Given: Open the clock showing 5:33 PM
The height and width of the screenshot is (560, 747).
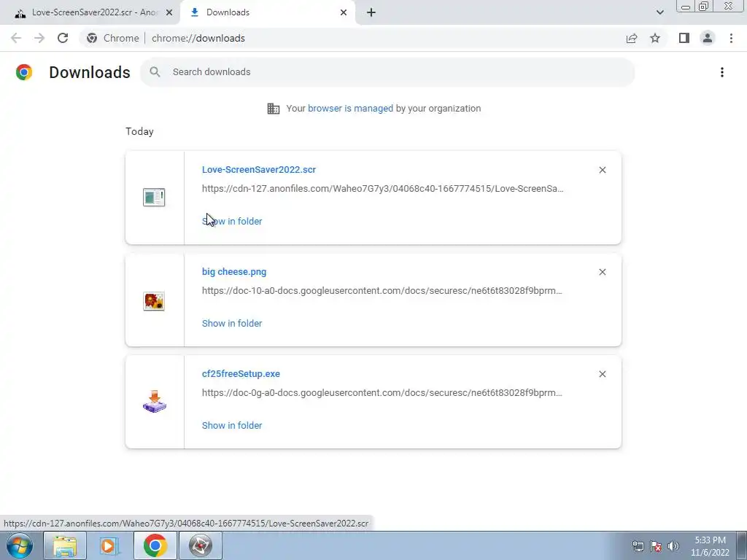Looking at the screenshot, I should tap(710, 546).
